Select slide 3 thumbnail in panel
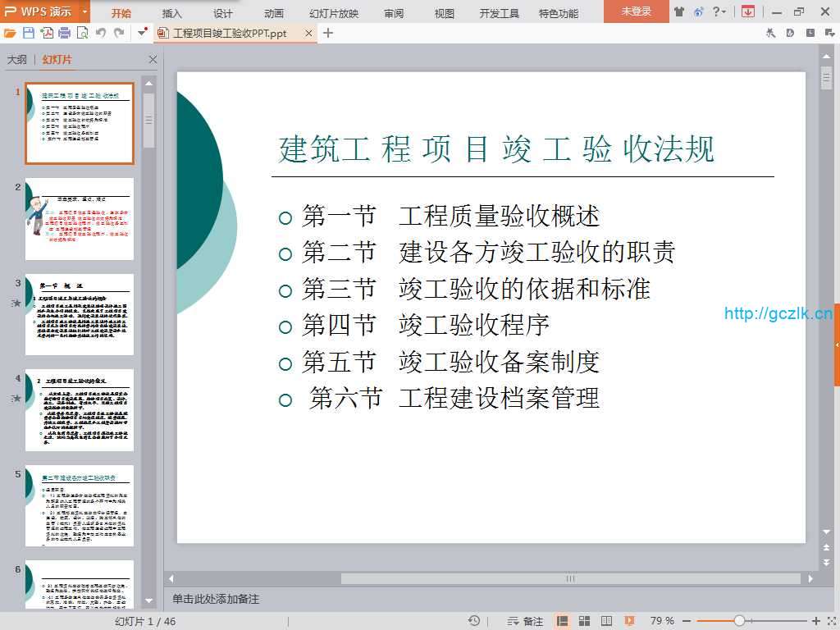The height and width of the screenshot is (630, 840). click(80, 314)
